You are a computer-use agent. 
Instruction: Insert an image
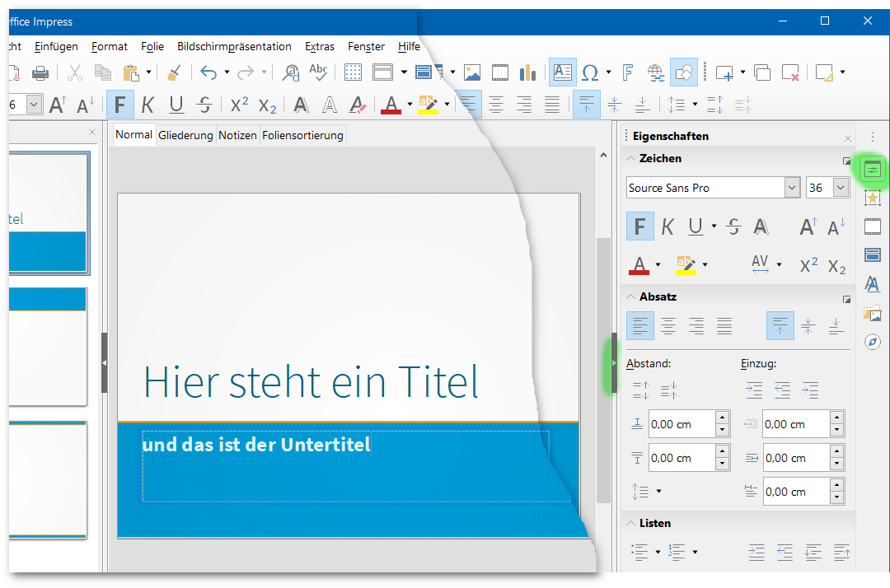pyautogui.click(x=471, y=72)
